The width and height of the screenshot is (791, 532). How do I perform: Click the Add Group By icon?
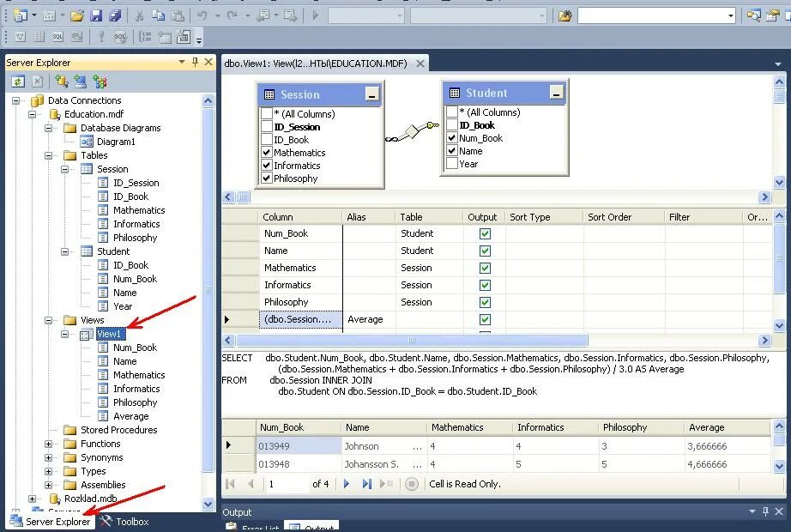coord(145,36)
